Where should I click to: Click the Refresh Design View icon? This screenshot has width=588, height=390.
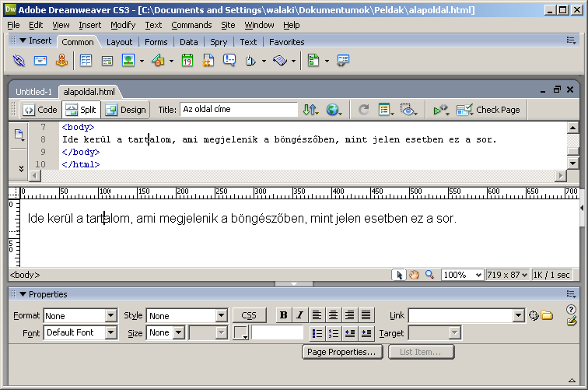coord(363,110)
